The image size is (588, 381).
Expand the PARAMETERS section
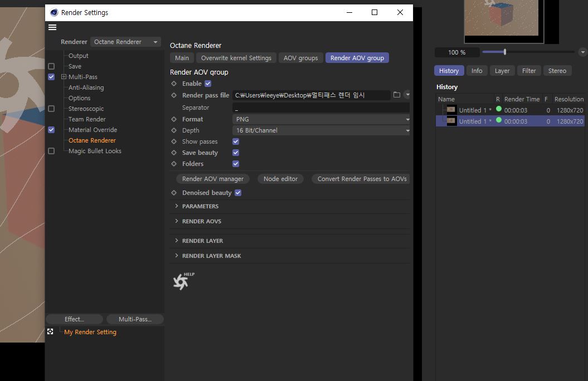(176, 206)
